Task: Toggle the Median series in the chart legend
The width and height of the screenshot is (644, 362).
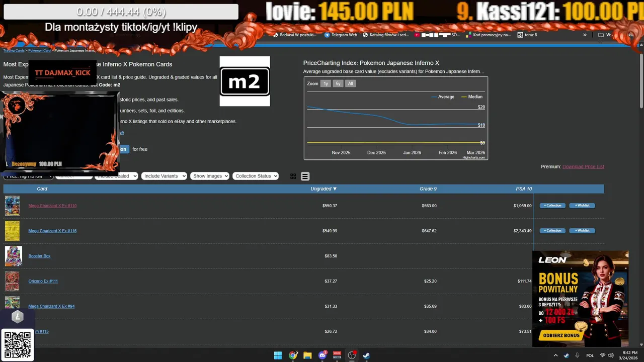Action: coord(472,97)
